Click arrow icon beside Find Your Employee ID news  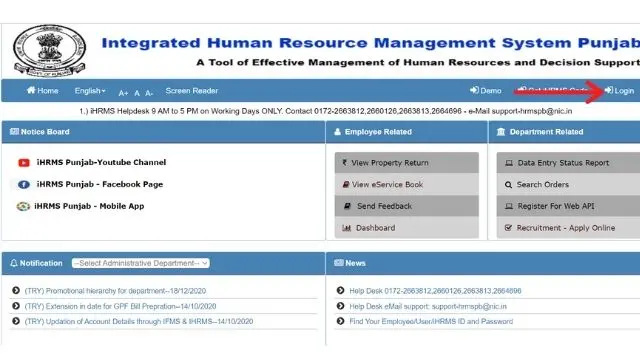pyautogui.click(x=340, y=321)
